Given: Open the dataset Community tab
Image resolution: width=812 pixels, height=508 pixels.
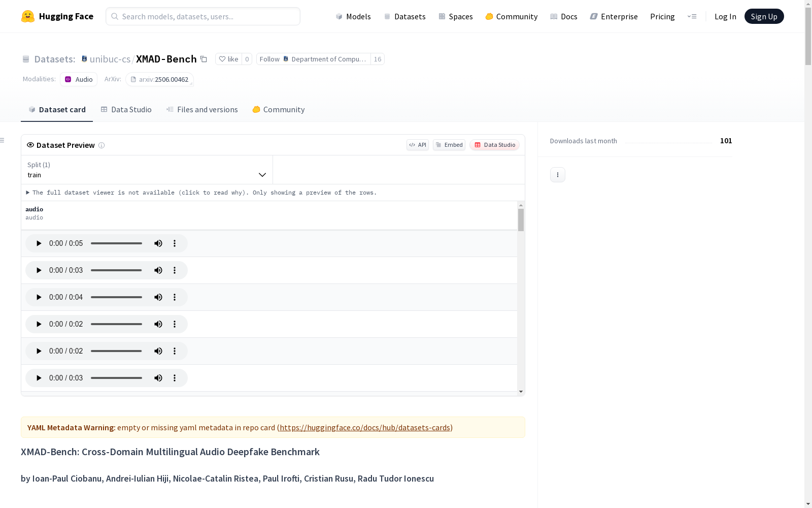Looking at the screenshot, I should click(279, 110).
